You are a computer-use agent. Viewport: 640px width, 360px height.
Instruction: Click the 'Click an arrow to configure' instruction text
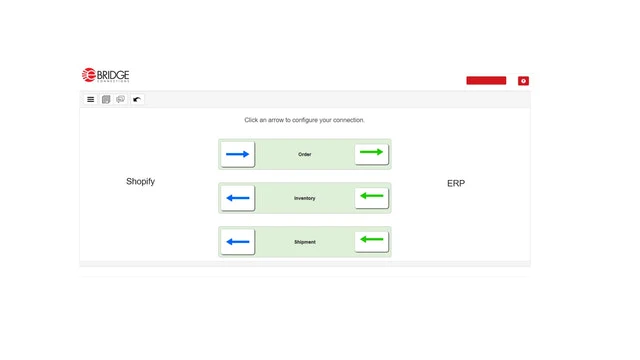[x=304, y=120]
